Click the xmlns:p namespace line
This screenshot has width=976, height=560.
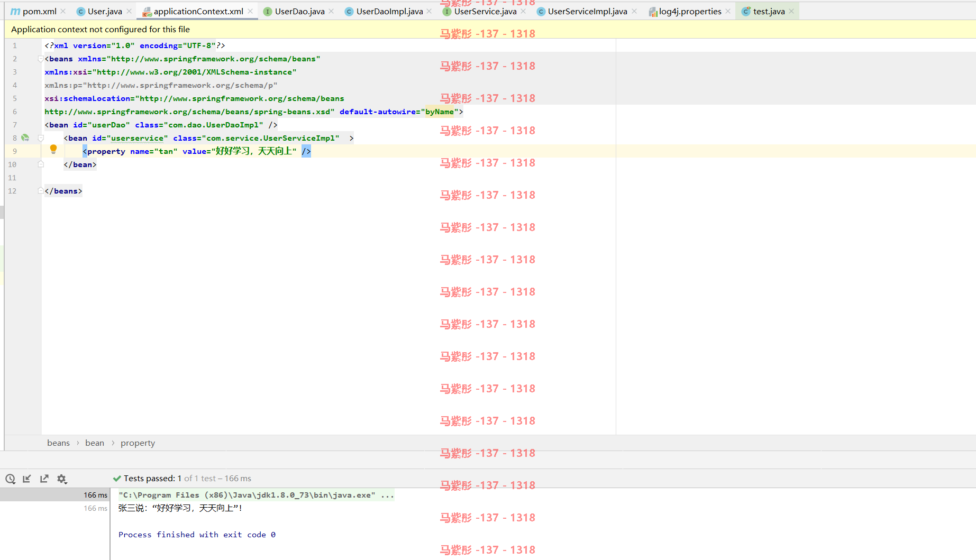[161, 85]
